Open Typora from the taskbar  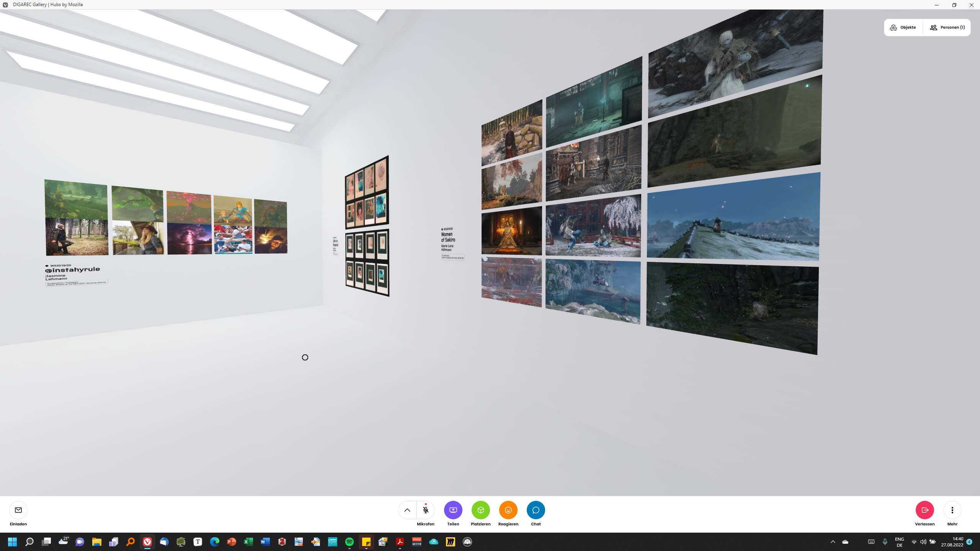point(198,542)
